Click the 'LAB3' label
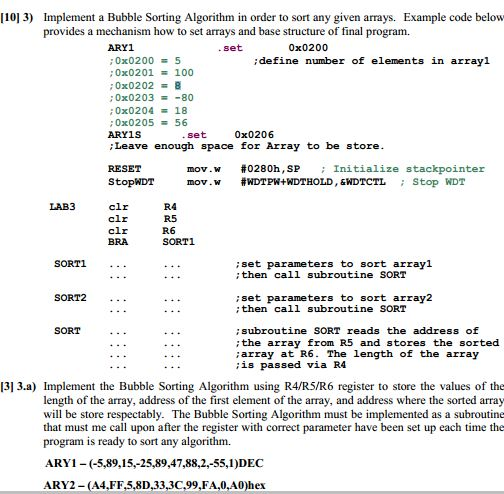Viewport: 504px width, 494px height. [x=62, y=207]
